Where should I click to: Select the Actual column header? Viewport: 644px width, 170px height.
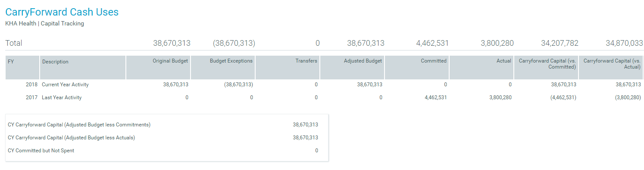(481, 67)
